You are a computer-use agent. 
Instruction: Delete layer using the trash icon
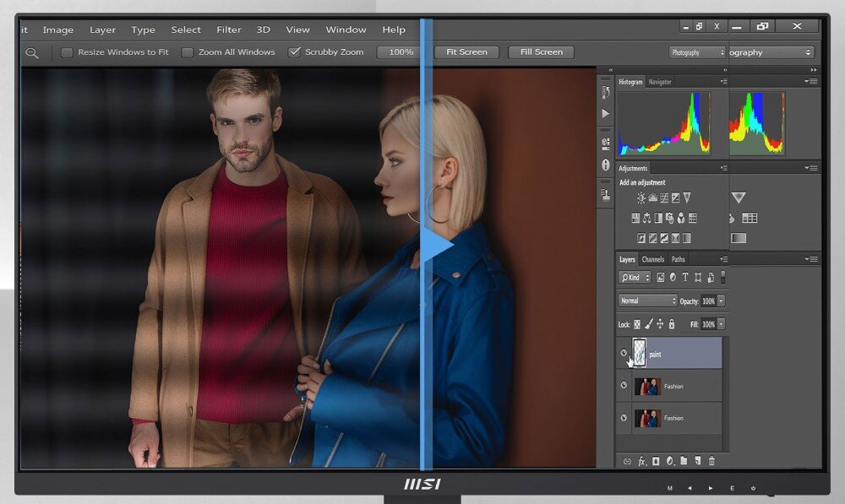pyautogui.click(x=711, y=461)
